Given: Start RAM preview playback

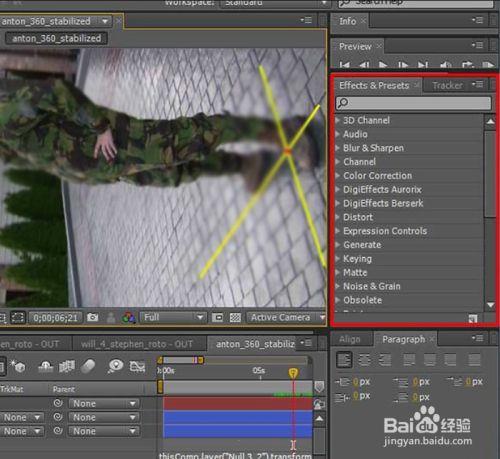Looking at the screenshot, I should click(488, 65).
